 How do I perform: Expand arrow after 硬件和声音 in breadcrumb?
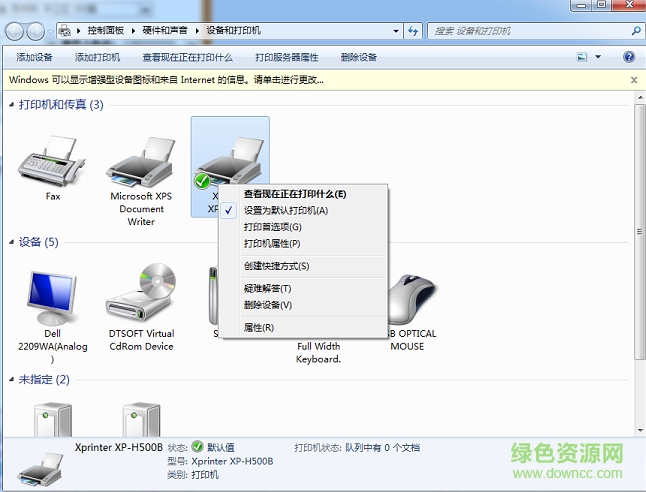197,31
